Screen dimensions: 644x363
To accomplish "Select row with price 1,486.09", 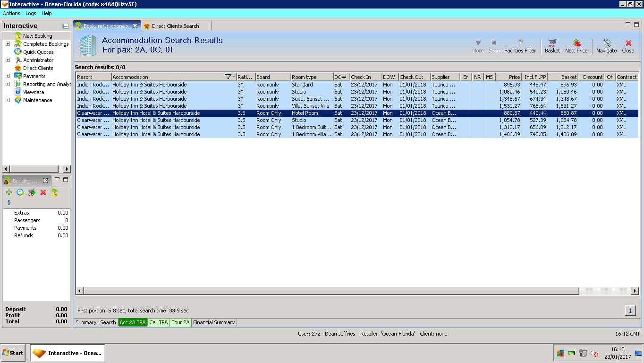I will click(x=357, y=134).
